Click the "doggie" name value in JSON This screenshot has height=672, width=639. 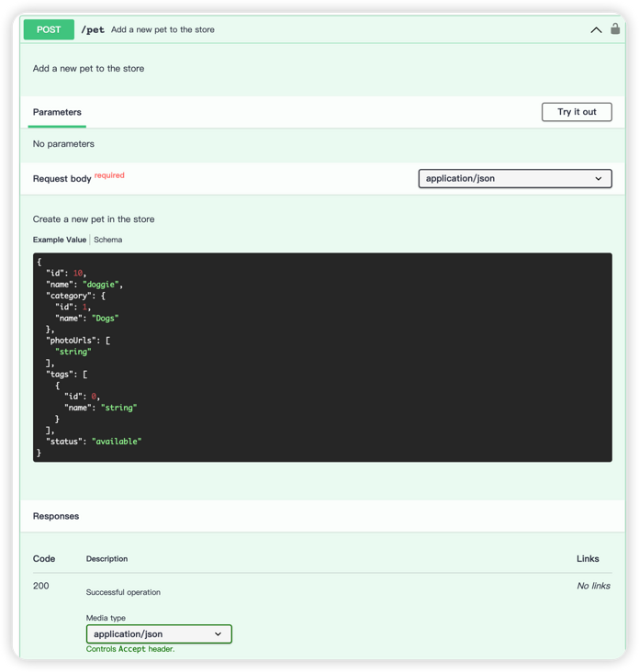coord(102,285)
